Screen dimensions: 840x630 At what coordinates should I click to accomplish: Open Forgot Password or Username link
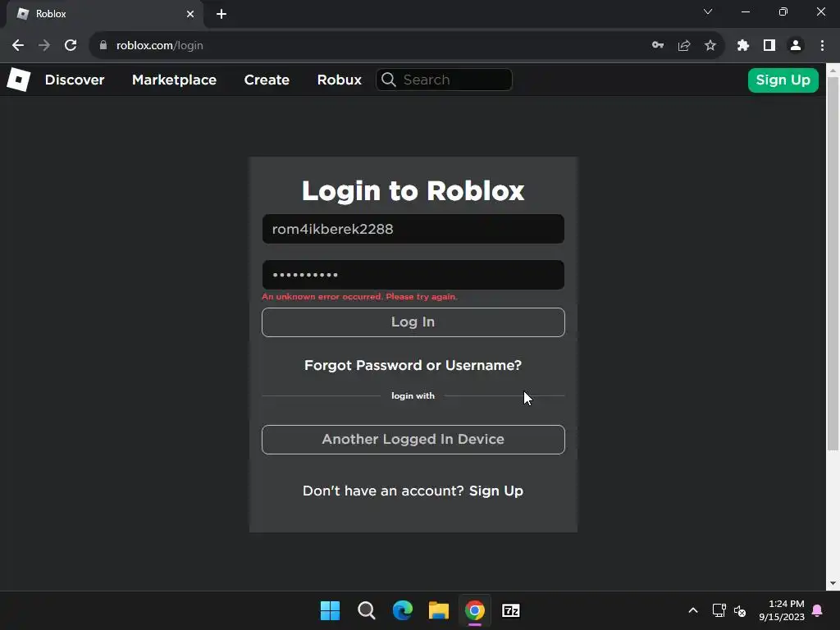click(x=413, y=365)
